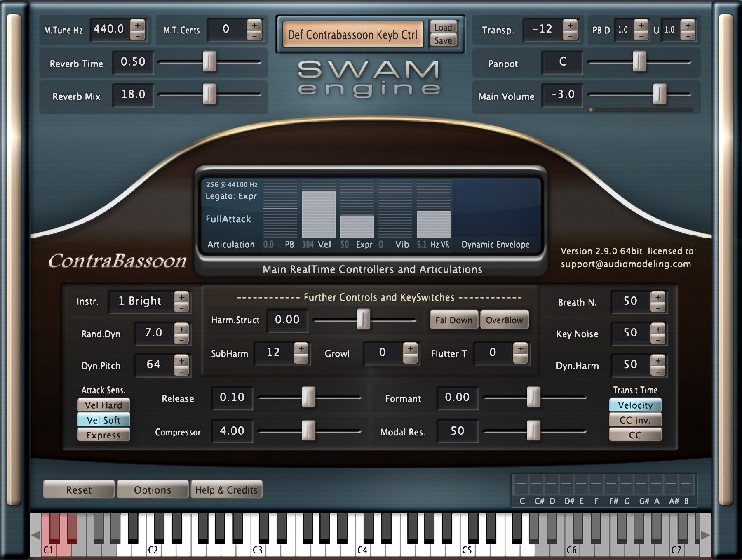Image resolution: width=742 pixels, height=560 pixels.
Task: Increase the Breath N. value
Action: click(657, 298)
